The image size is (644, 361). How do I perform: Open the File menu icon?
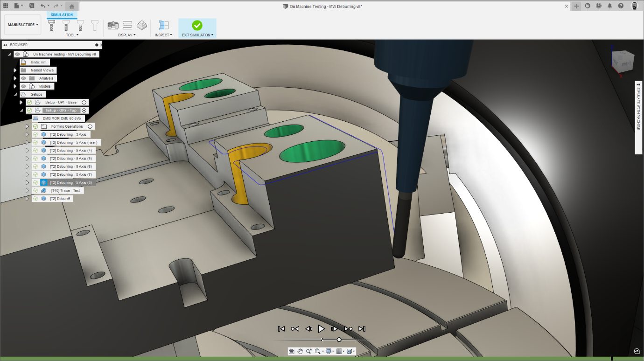[16, 5]
